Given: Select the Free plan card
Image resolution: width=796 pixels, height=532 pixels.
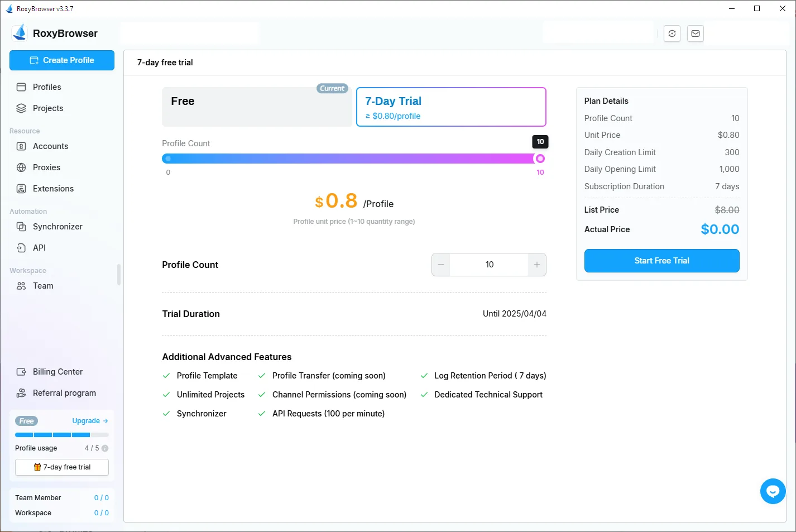Looking at the screenshot, I should coord(257,107).
